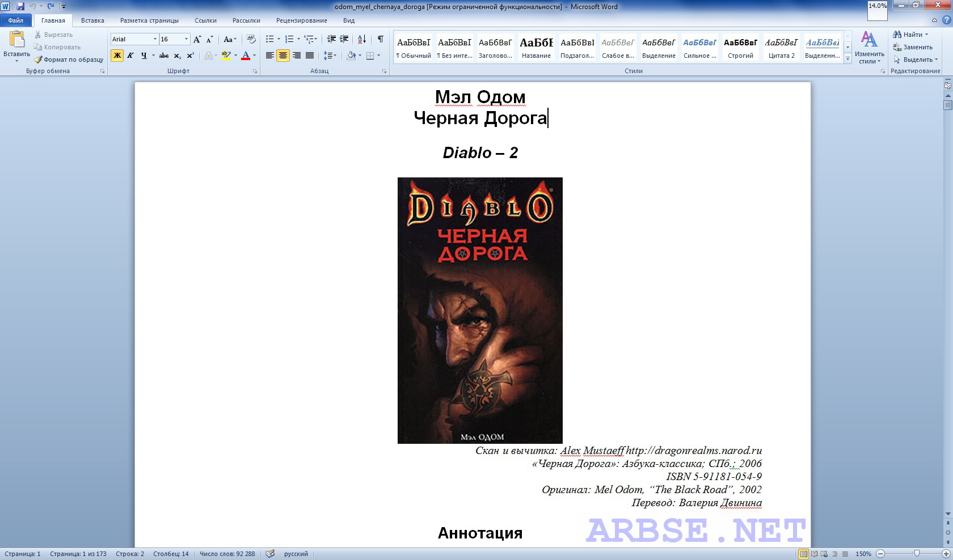The height and width of the screenshot is (560, 953).
Task: Open font name Arial dropdown
Action: tap(155, 39)
